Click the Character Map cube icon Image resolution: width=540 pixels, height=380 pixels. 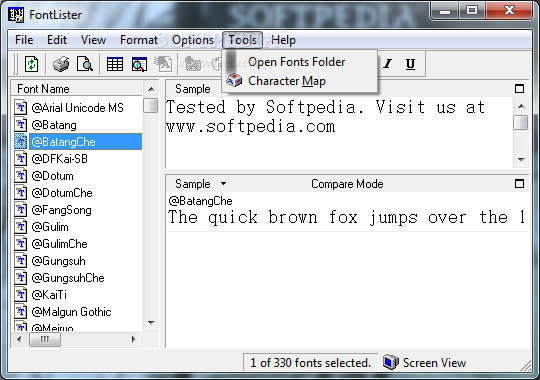234,81
